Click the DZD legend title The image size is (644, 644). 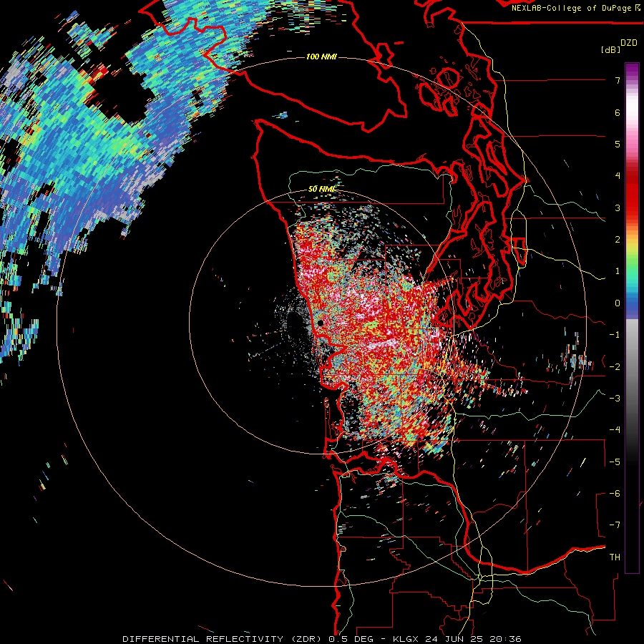629,43
